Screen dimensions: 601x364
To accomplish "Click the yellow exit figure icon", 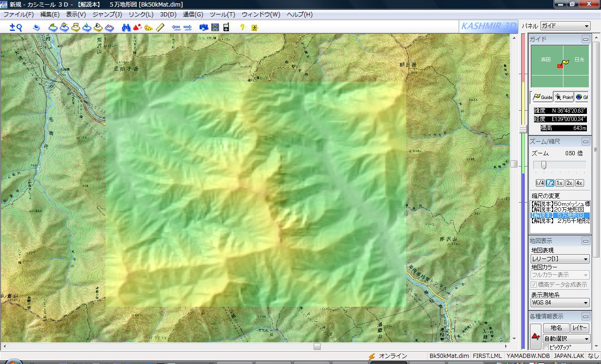I will click(254, 27).
